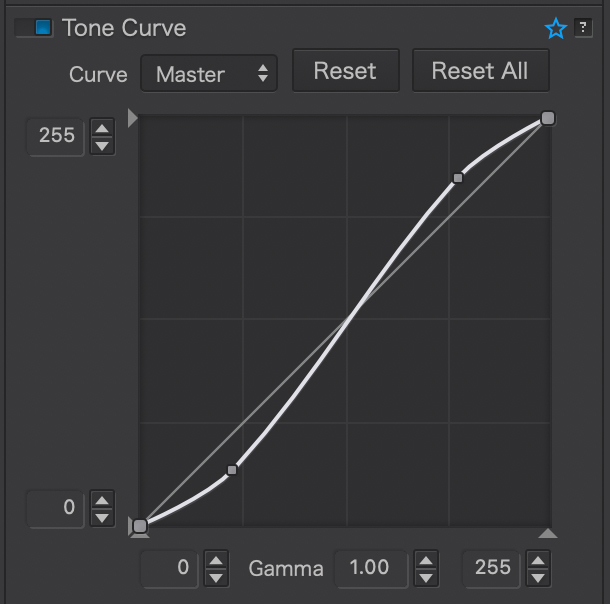Viewport: 610px width, 604px height.
Task: Click the white point triangle under the graph
Action: [x=547, y=534]
